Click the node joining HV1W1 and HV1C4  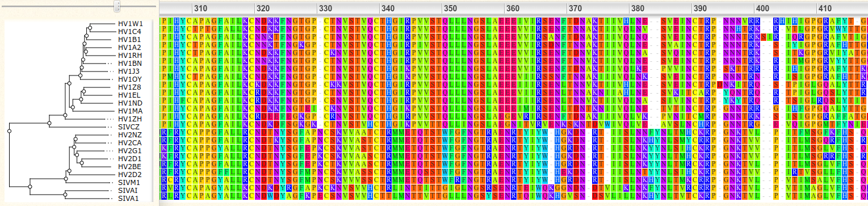coord(90,27)
